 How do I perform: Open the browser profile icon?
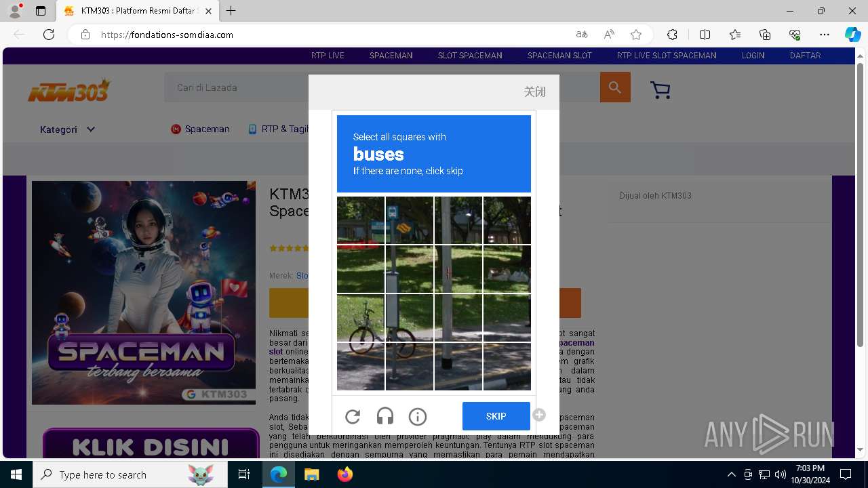15,10
